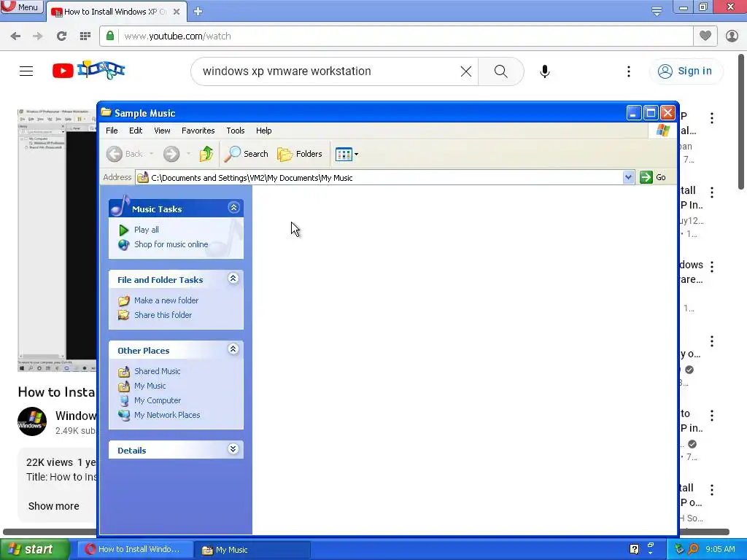
Task: Click Show more under video description
Action: (54, 506)
